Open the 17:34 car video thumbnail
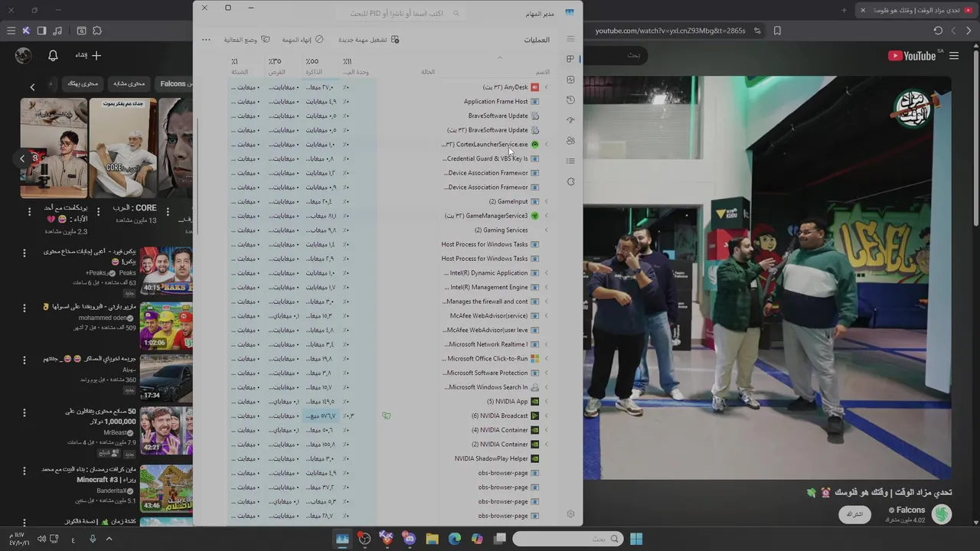The height and width of the screenshot is (551, 980). click(166, 377)
